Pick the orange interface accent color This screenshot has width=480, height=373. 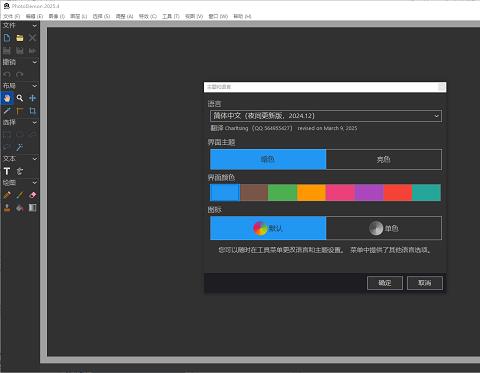311,193
